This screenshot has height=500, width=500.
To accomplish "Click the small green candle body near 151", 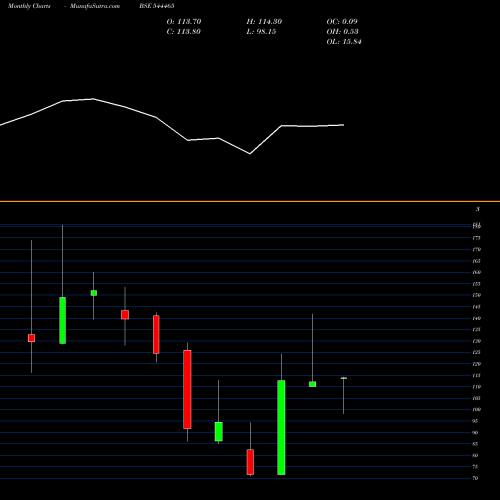I will (x=94, y=293).
